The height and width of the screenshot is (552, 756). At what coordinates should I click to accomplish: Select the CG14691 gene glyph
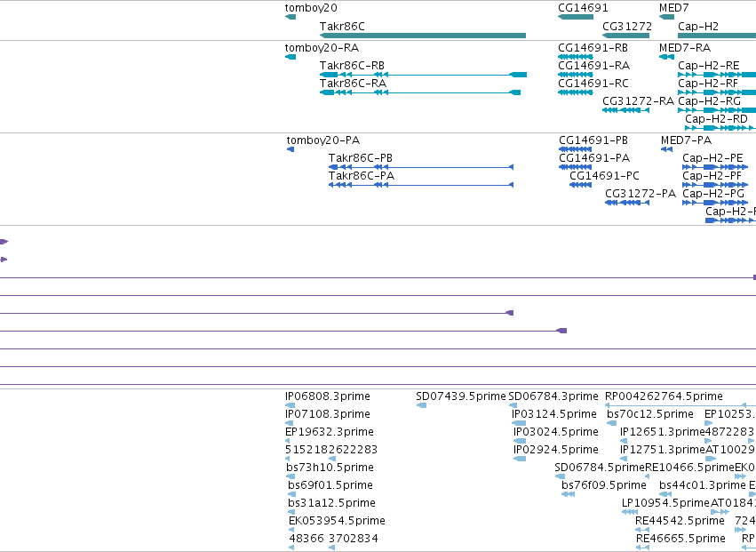[575, 17]
